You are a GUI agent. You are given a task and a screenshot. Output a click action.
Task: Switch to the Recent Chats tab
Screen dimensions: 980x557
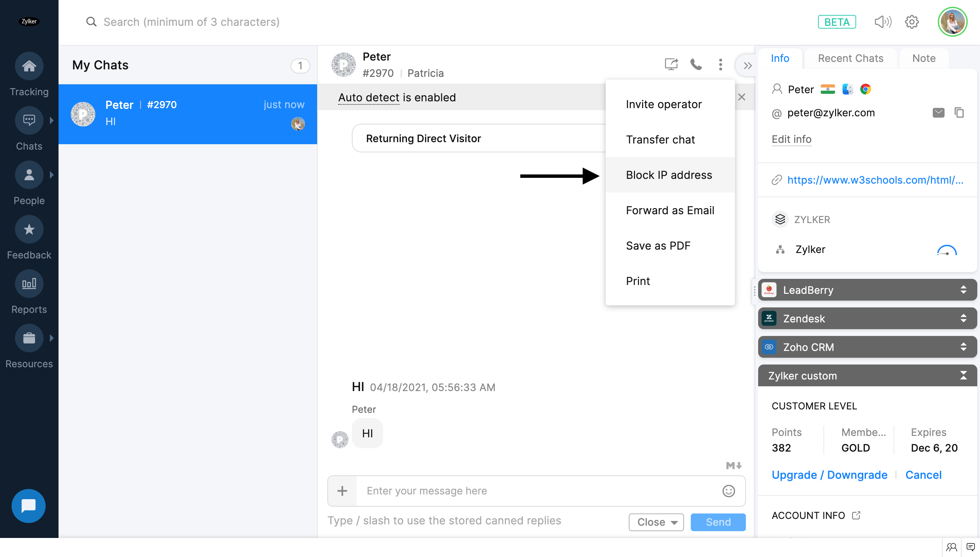(x=851, y=58)
